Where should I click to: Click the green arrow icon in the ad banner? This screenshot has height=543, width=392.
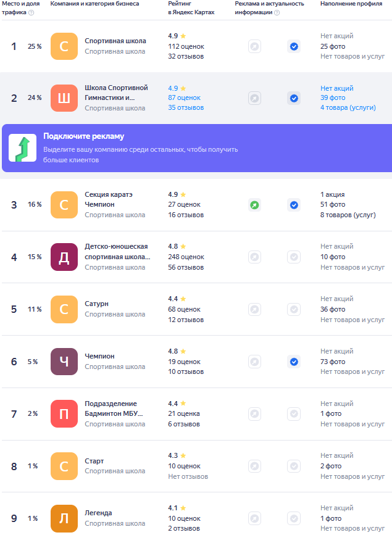tap(22, 148)
